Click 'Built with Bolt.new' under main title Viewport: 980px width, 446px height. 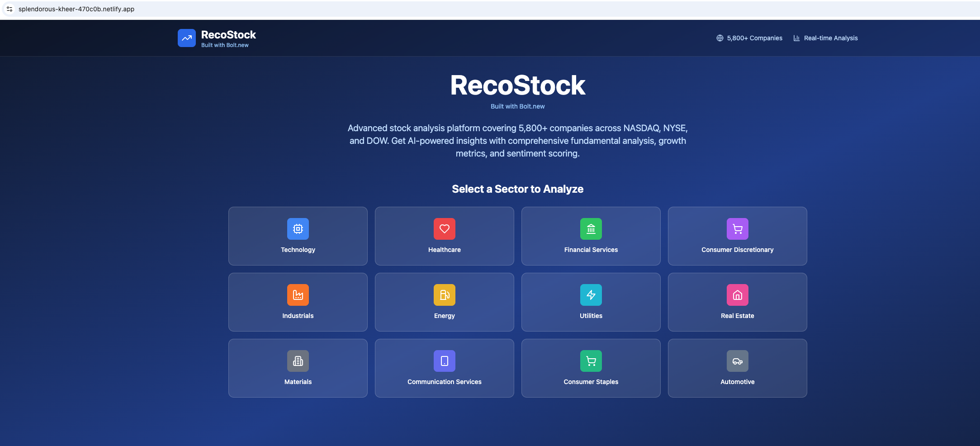pos(518,106)
